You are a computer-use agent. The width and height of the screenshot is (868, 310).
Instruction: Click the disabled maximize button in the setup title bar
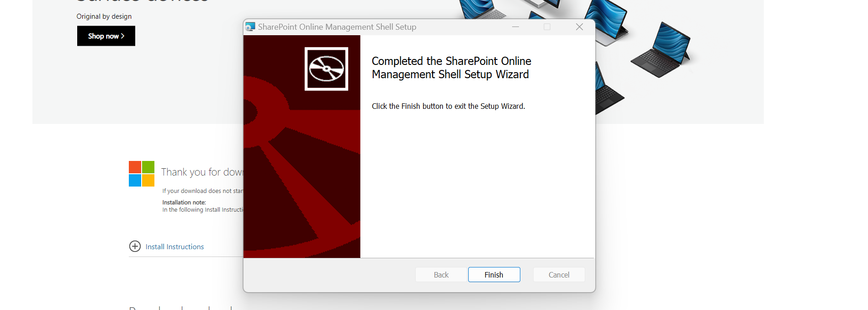pos(547,27)
